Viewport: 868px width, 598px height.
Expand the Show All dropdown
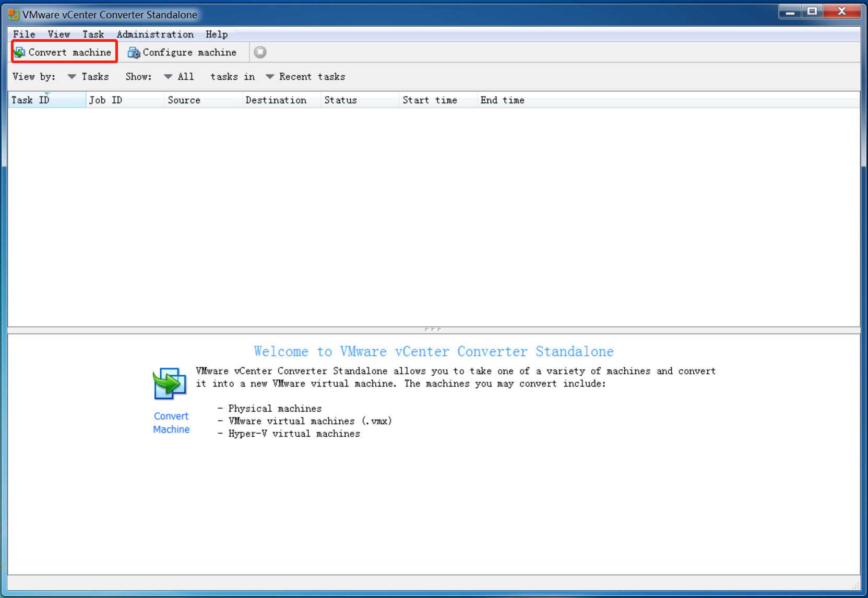tap(179, 77)
